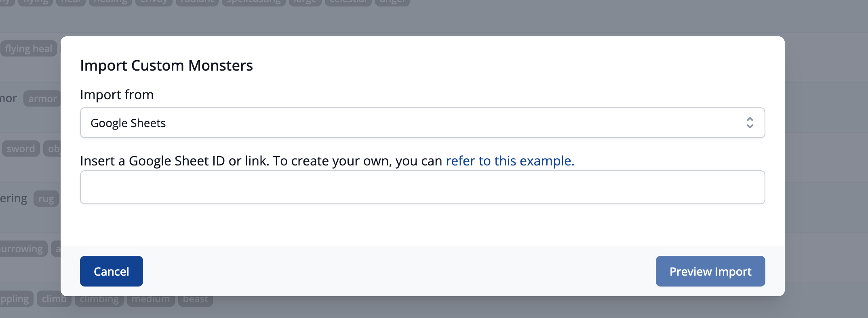Select the 'flying heal' tag behind dialog
Screen dimensions: 868x318
pos(29,49)
